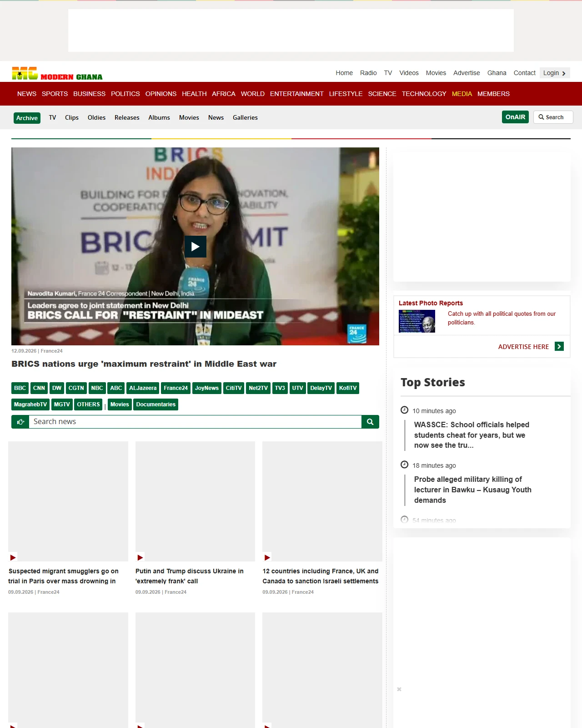Screen dimensions: 582x728
Task: Select the DelayTV channel tag
Action: [321, 388]
